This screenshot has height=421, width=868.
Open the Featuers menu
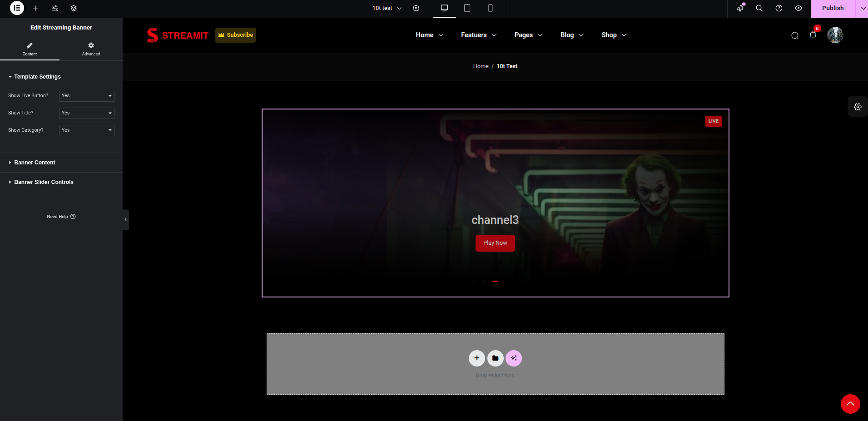[479, 35]
